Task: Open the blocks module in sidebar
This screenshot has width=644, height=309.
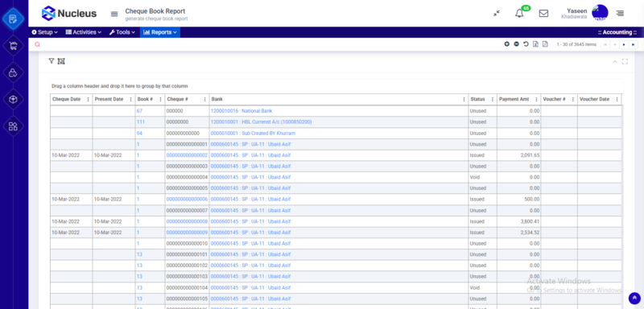Action: [x=13, y=126]
